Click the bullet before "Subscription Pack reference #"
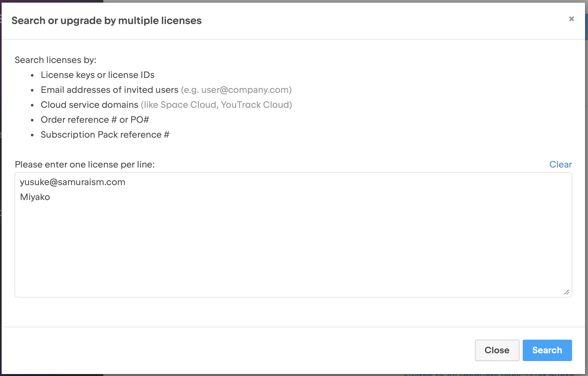This screenshot has height=376, width=588. [32, 135]
